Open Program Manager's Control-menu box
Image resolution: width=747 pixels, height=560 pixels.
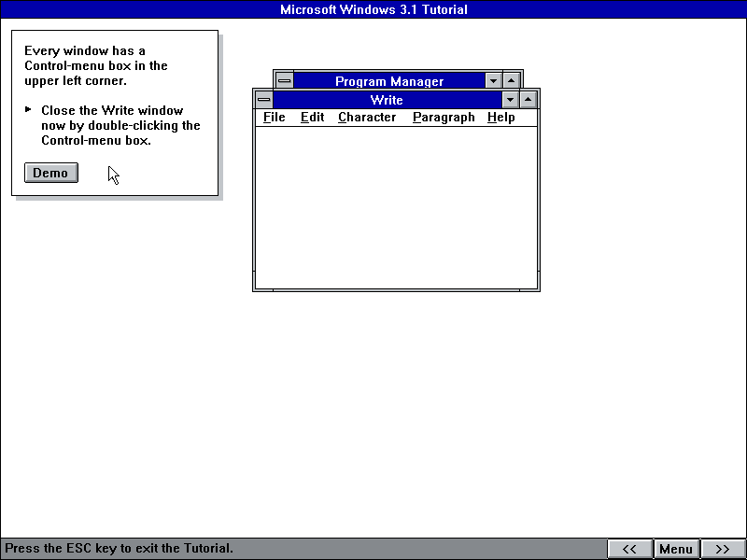285,80
